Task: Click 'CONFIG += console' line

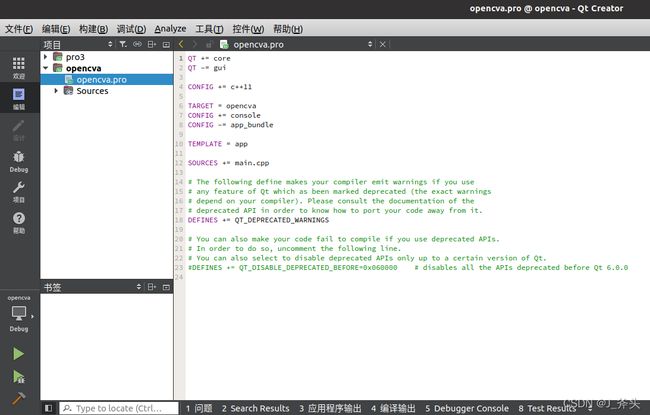Action: [x=224, y=115]
